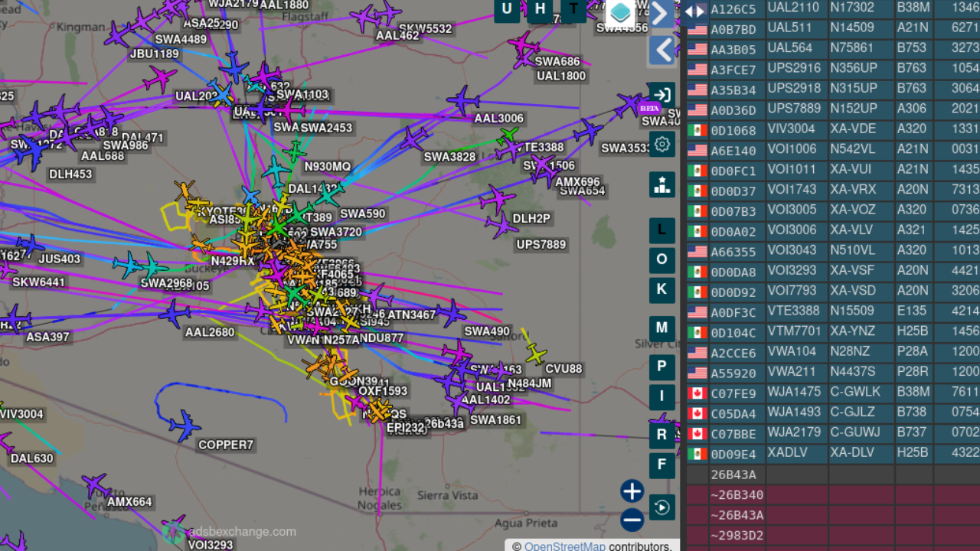This screenshot has height=551, width=980.
Task: Zoom out with the minus button
Action: click(x=632, y=520)
